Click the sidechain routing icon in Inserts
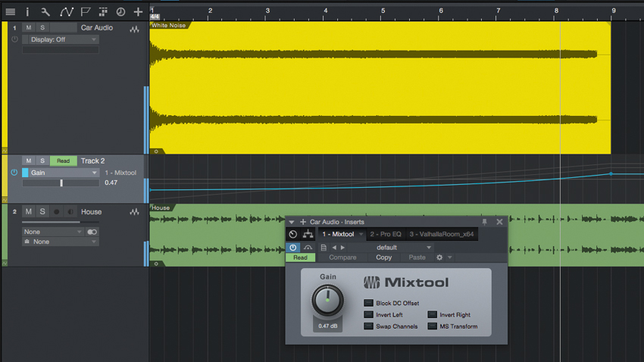This screenshot has height=362, width=644. tap(308, 234)
